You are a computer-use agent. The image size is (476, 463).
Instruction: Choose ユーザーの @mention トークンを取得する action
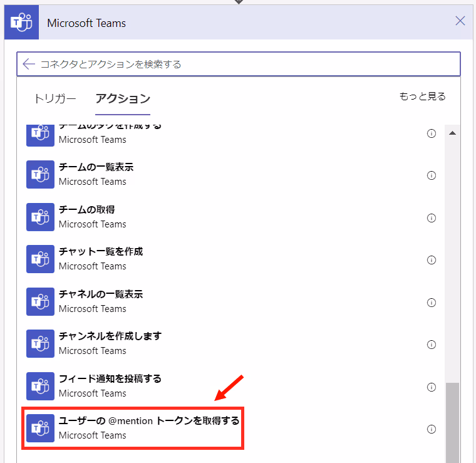tap(232, 428)
